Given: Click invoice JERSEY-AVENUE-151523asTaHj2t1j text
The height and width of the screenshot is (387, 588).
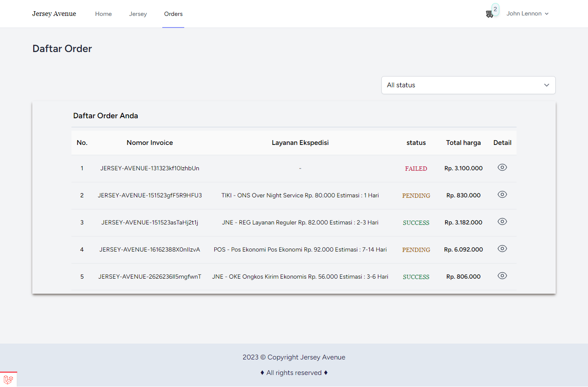Looking at the screenshot, I should (150, 222).
